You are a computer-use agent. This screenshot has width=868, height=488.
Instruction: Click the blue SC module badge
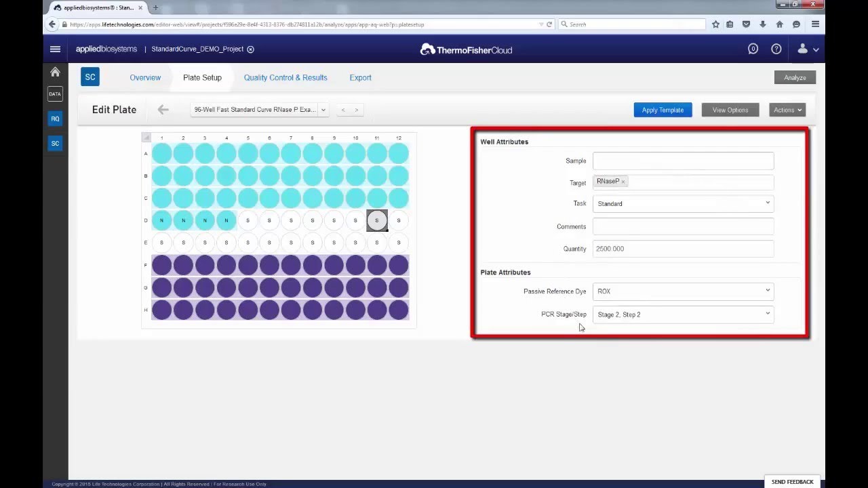coord(90,77)
